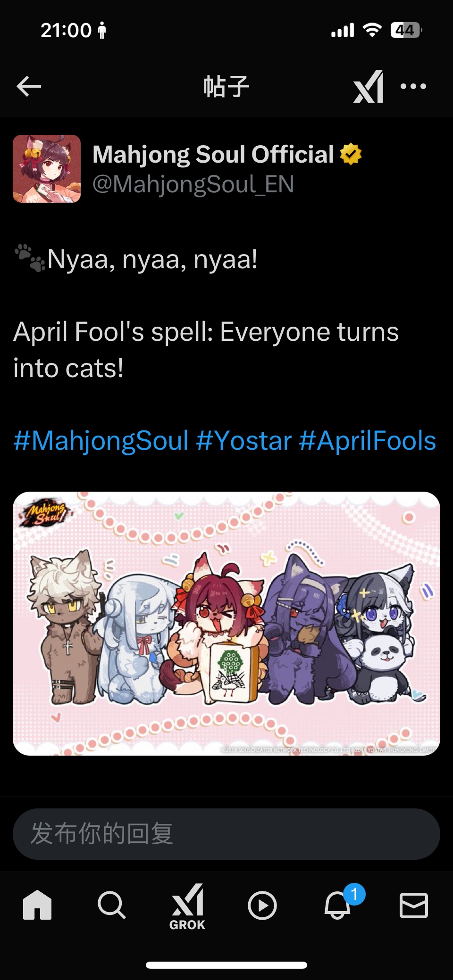Focus the 发布你的回复 reply field
This screenshot has width=453, height=980.
click(226, 834)
